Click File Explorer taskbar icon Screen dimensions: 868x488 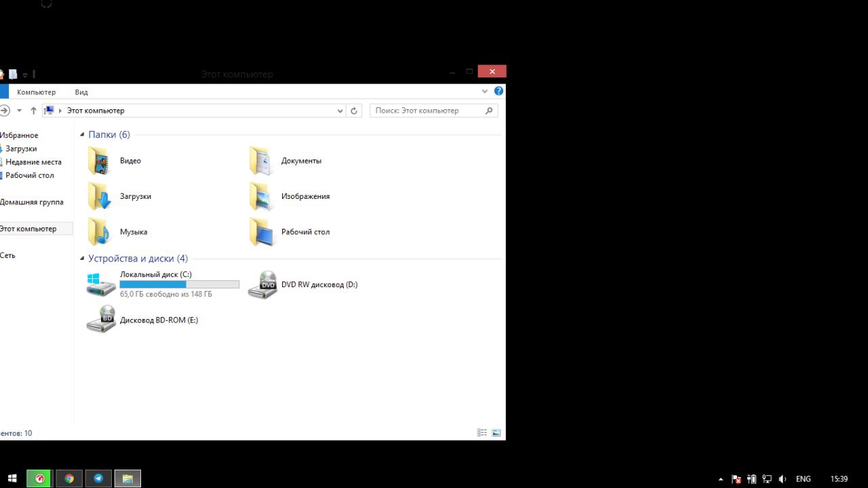tap(127, 478)
